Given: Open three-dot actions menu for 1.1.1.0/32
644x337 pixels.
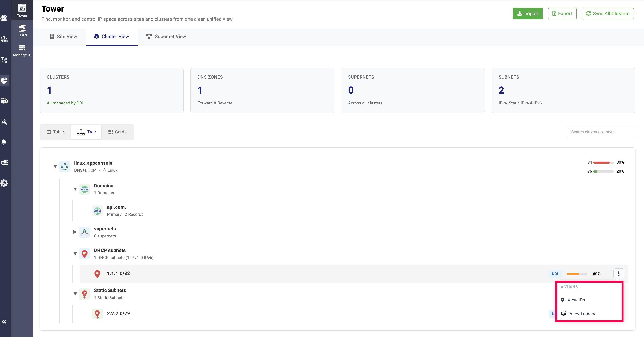Looking at the screenshot, I should pyautogui.click(x=619, y=274).
